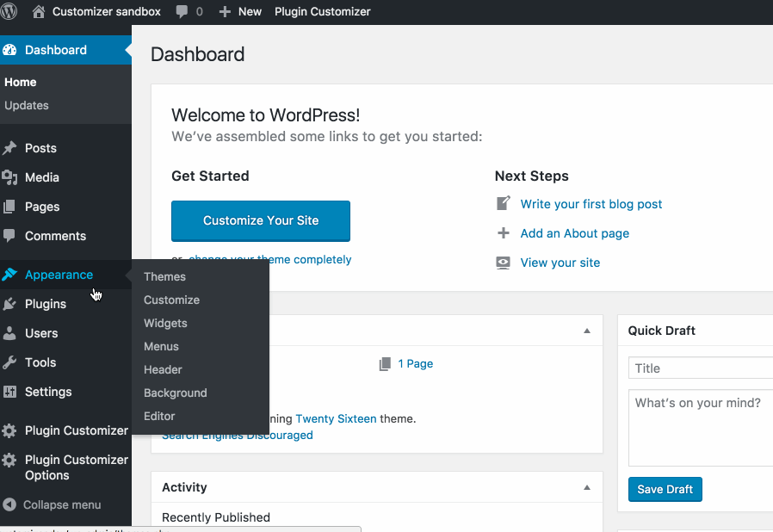Click the Collapse menu arrow icon
This screenshot has width=773, height=532.
[x=9, y=504]
